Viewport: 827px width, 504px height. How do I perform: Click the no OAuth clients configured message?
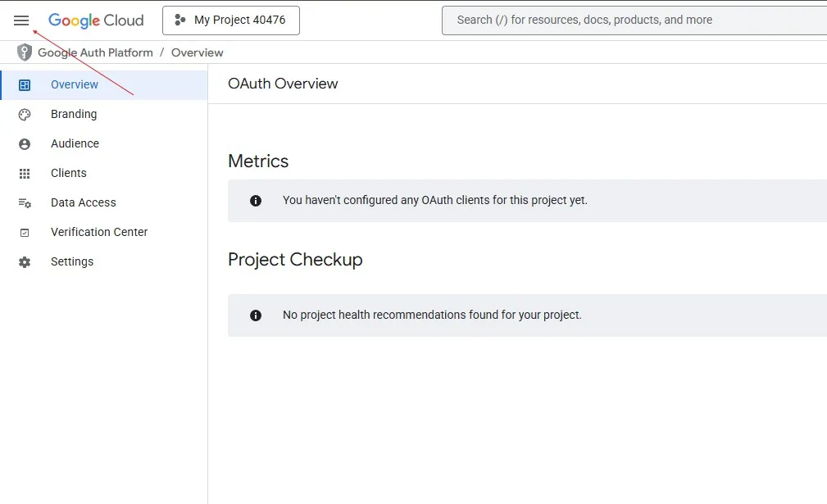[434, 200]
